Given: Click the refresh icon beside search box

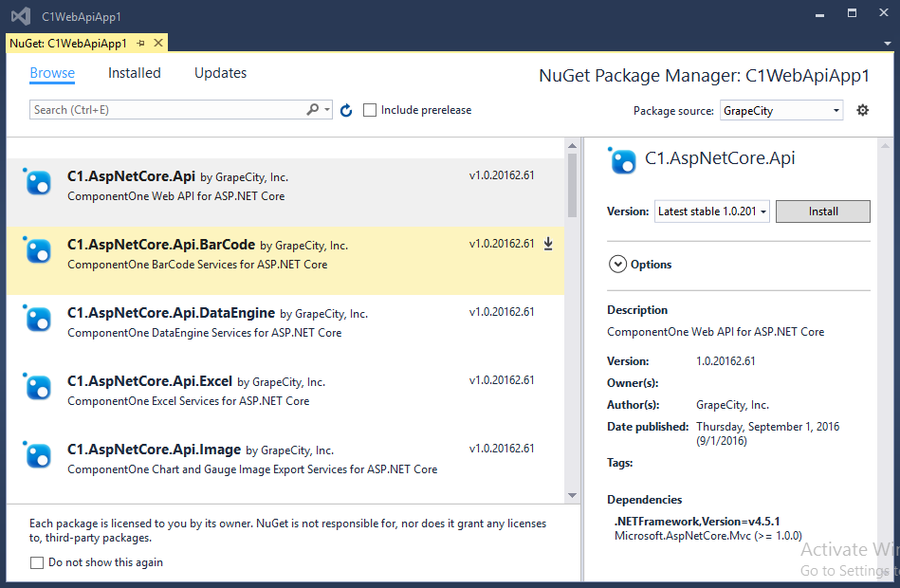Looking at the screenshot, I should click(346, 111).
